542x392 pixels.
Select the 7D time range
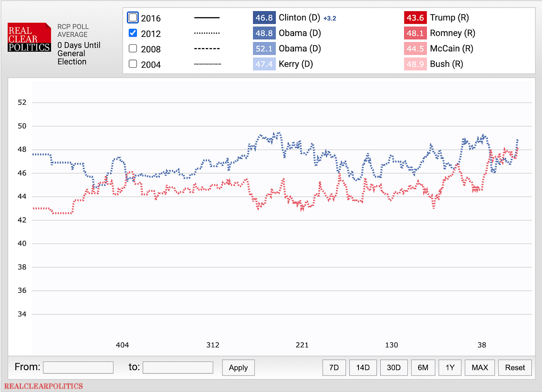click(334, 367)
